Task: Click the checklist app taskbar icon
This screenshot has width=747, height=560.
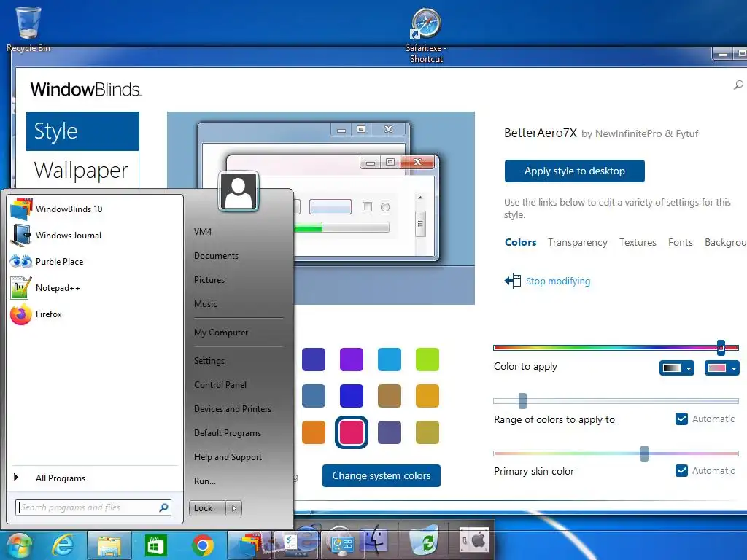Action: click(295, 545)
